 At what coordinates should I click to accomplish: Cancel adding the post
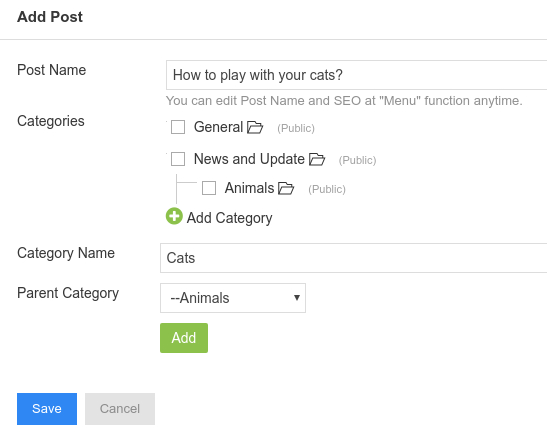[120, 409]
